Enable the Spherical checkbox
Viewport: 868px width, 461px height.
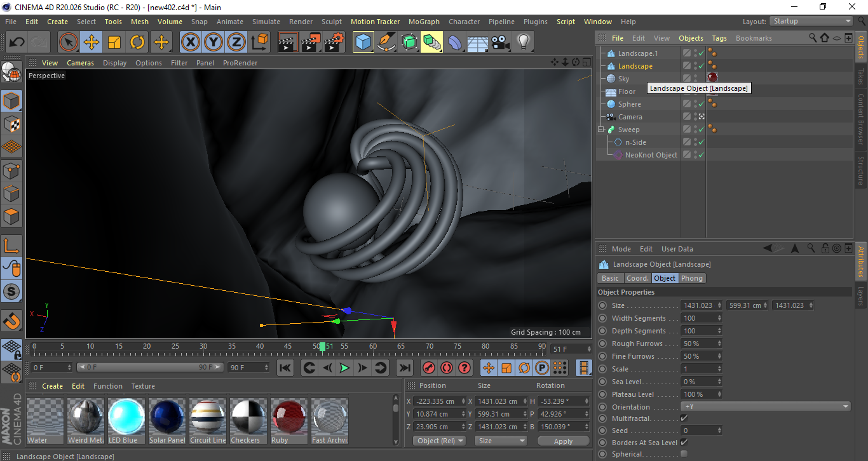click(x=684, y=453)
